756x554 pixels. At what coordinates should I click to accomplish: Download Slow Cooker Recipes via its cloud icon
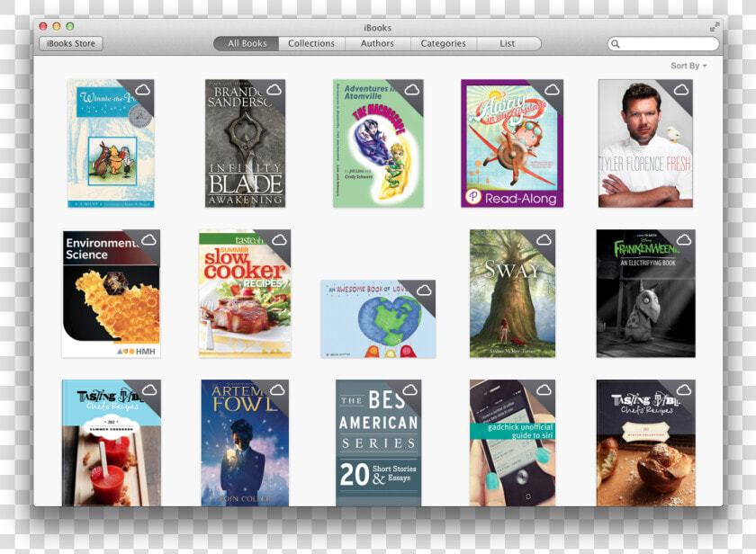(x=279, y=240)
